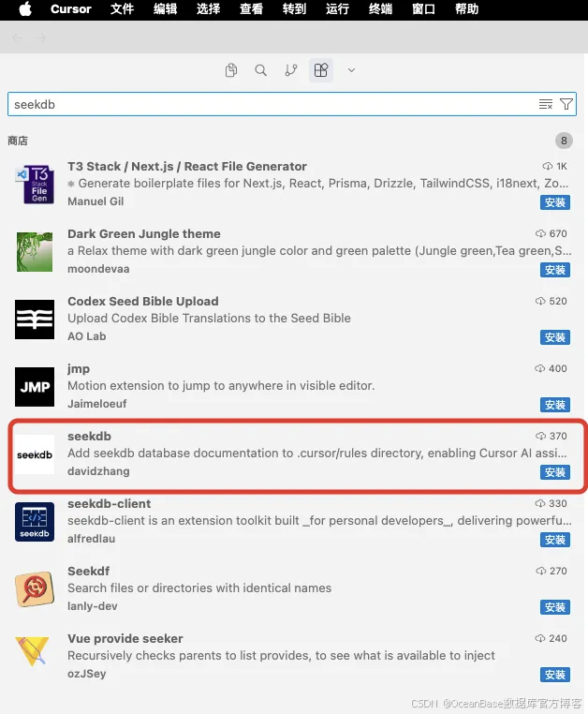Click the 370 download count
This screenshot has width=588, height=714.
551,436
